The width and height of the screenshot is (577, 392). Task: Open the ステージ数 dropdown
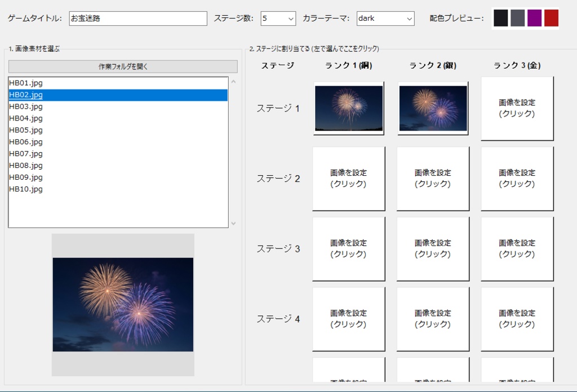point(278,19)
